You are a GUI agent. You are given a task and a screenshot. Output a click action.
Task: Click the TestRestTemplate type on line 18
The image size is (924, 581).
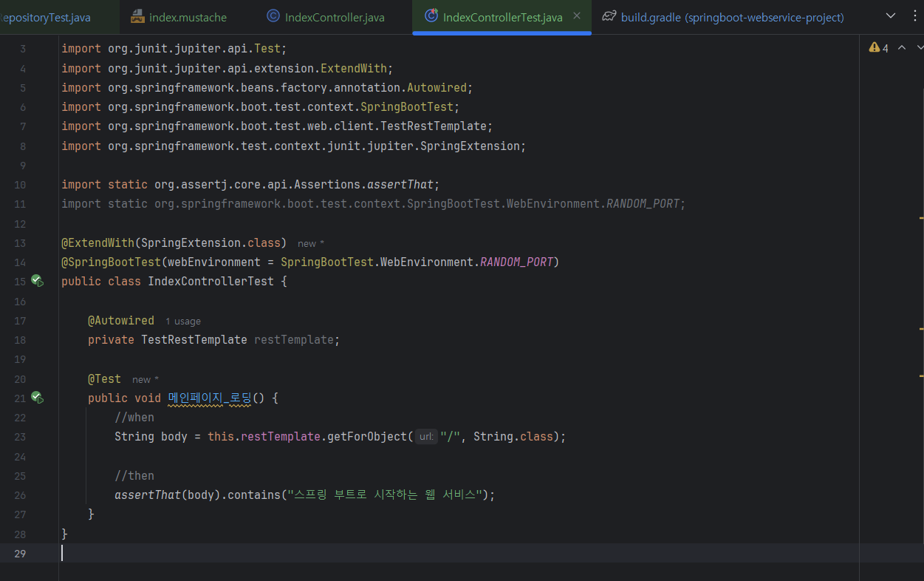point(194,339)
